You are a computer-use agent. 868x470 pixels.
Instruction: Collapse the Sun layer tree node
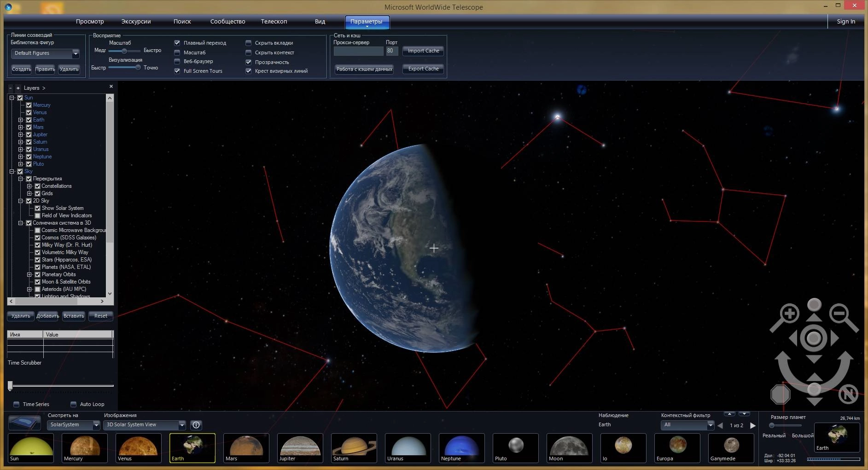[x=12, y=98]
